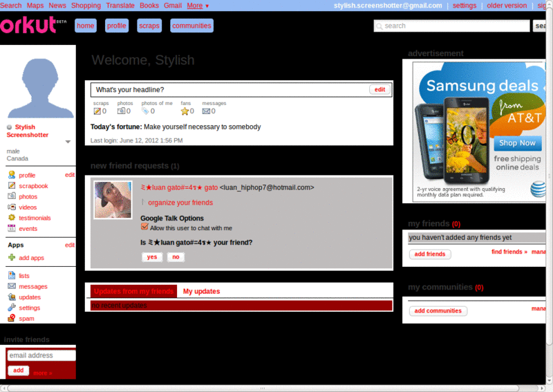Open the home tab
553x392 pixels.
pos(85,26)
